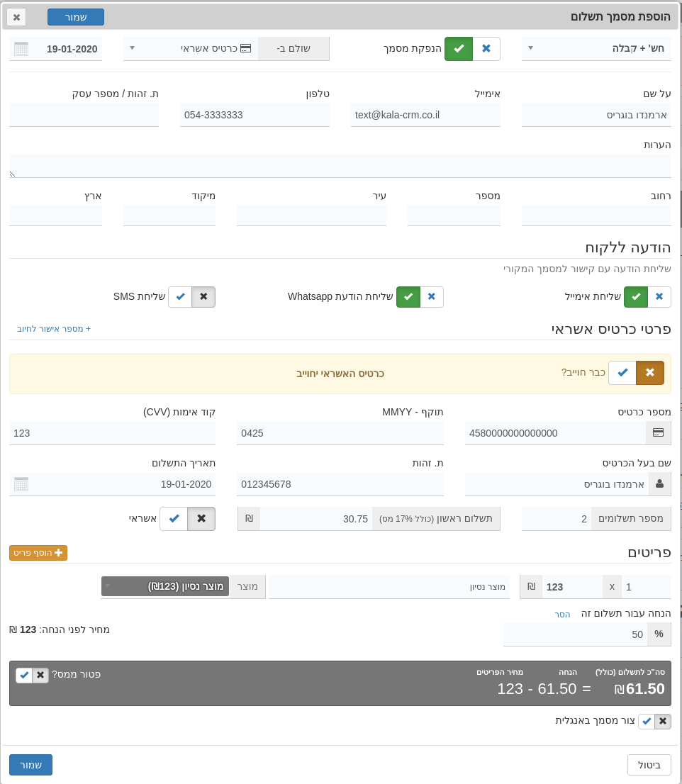Click the הסר link to remove discount

point(562,615)
